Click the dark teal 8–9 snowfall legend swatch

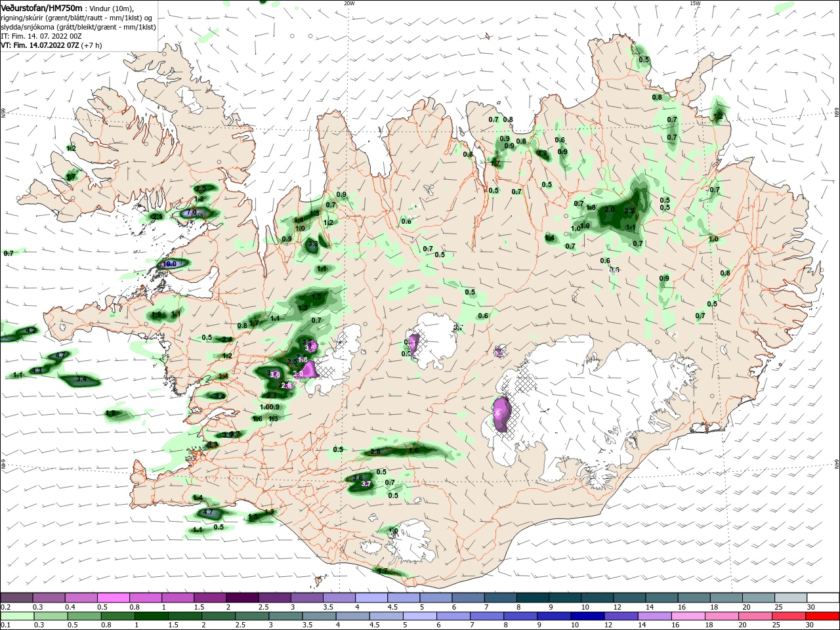coord(533,597)
